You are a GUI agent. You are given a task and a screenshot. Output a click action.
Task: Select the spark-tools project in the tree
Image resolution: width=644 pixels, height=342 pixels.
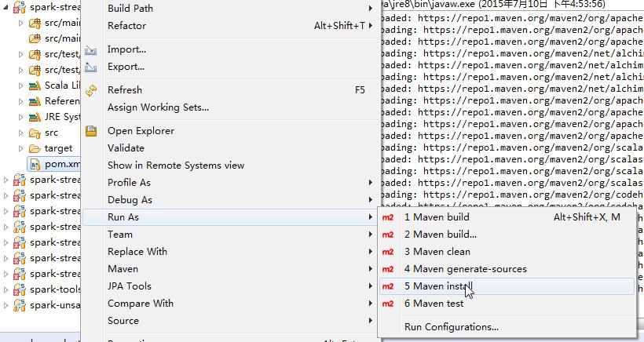pyautogui.click(x=55, y=289)
